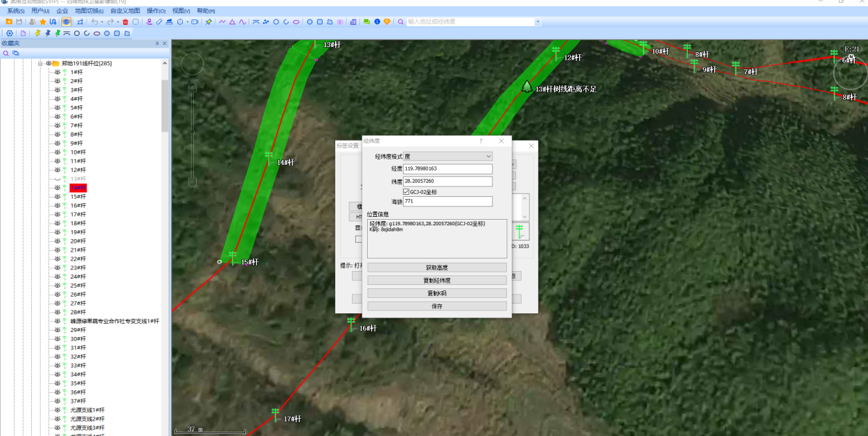Click the red delete trash icon
This screenshot has height=436, width=868.
(125, 22)
